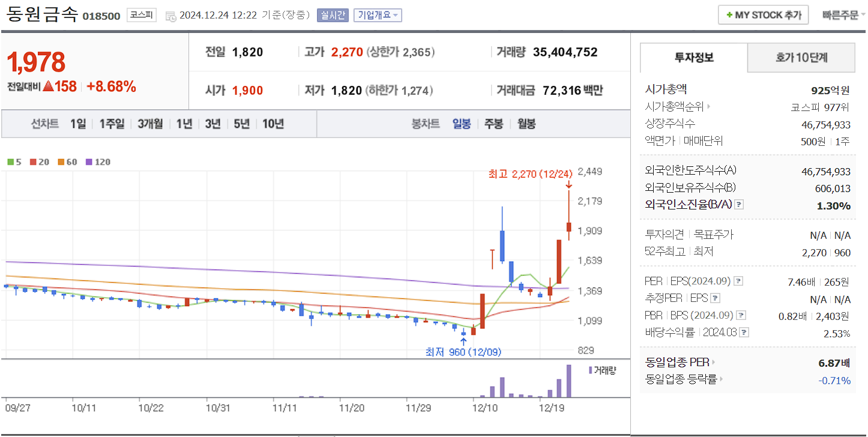The height and width of the screenshot is (437, 868).
Task: Click question mark icon next to 외국인소진율(B/A)
Action: (738, 204)
